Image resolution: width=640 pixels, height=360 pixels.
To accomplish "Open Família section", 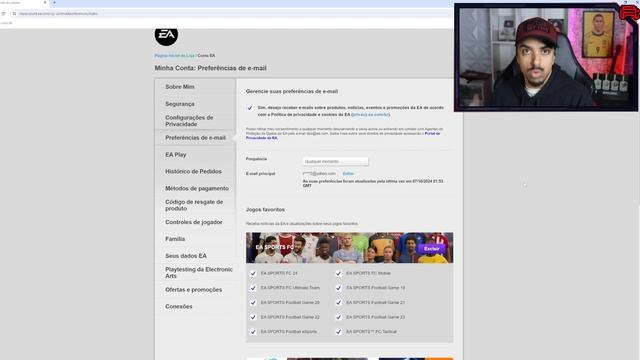I will click(x=175, y=239).
